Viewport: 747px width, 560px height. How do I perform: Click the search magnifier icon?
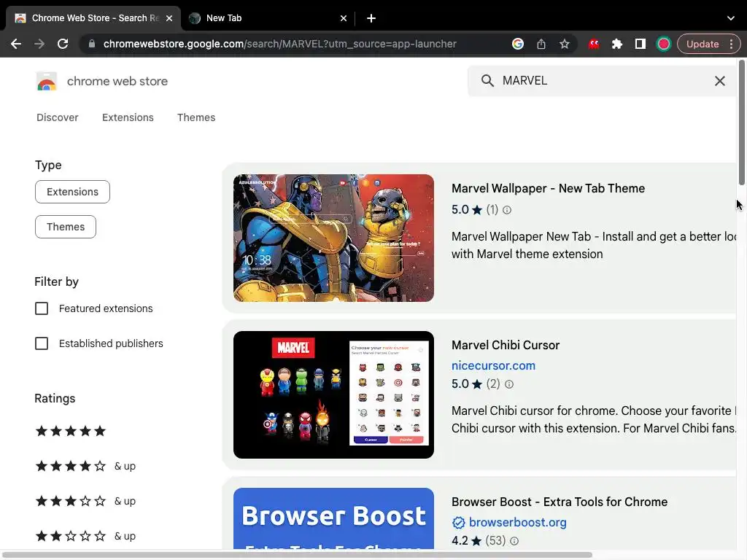pos(487,80)
